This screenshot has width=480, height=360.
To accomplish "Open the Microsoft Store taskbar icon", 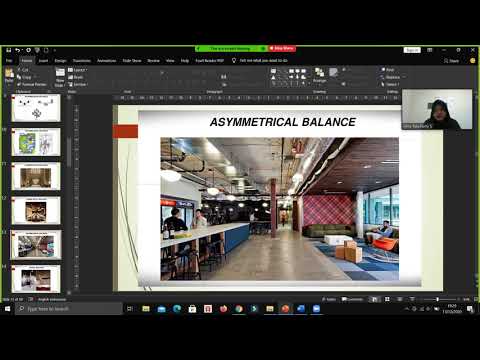I will pos(192,309).
